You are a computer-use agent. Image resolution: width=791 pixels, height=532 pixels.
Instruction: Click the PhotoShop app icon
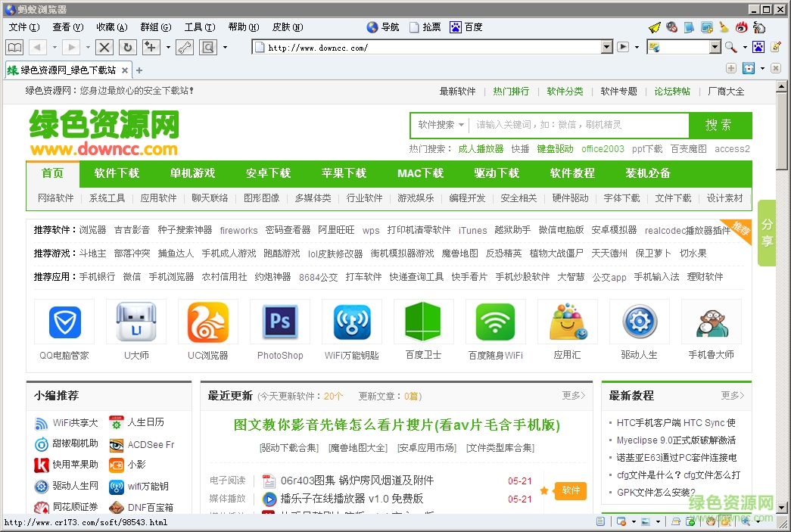tap(279, 321)
